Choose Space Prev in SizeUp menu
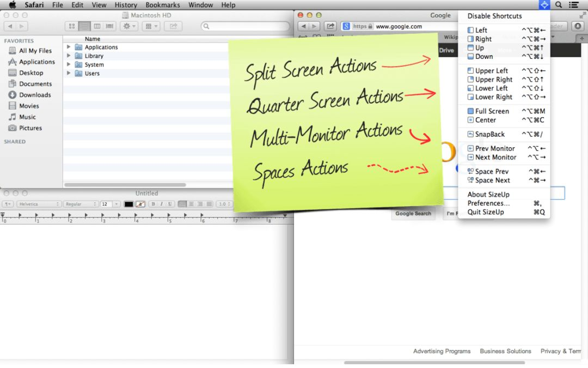 point(504,171)
